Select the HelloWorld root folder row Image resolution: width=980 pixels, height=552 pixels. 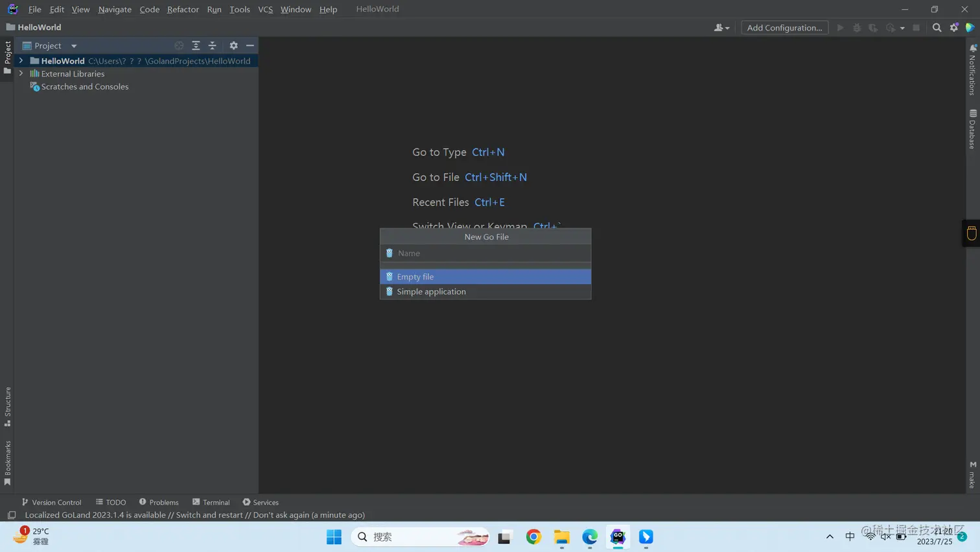[136, 61]
